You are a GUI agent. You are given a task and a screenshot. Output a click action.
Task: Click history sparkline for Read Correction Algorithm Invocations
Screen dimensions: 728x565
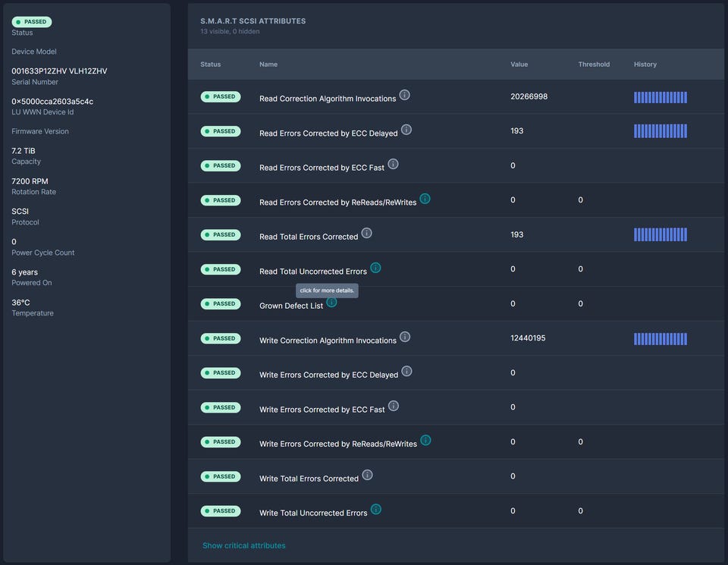[x=660, y=97]
